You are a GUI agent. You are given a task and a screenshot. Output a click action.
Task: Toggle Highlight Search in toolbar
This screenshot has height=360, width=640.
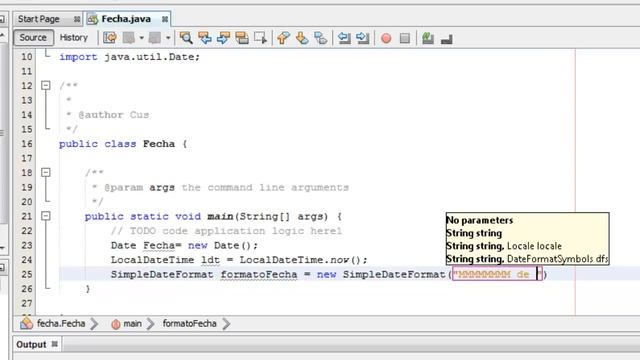point(242,38)
